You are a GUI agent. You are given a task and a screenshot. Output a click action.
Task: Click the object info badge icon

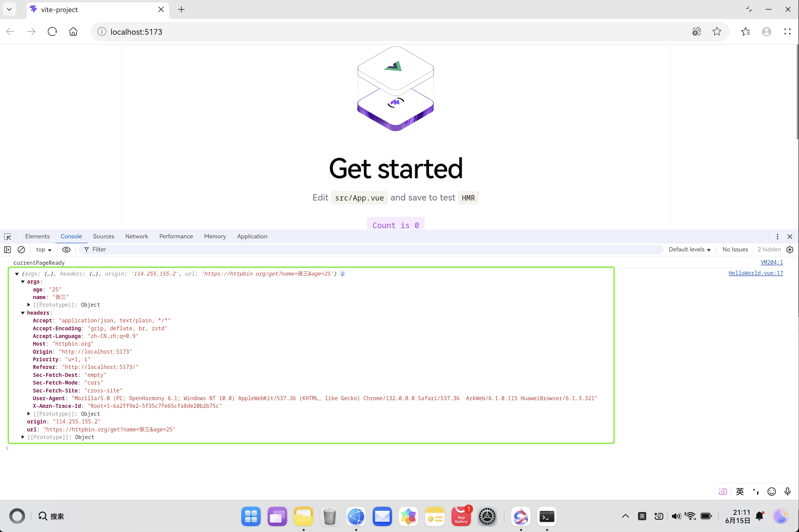coord(342,274)
